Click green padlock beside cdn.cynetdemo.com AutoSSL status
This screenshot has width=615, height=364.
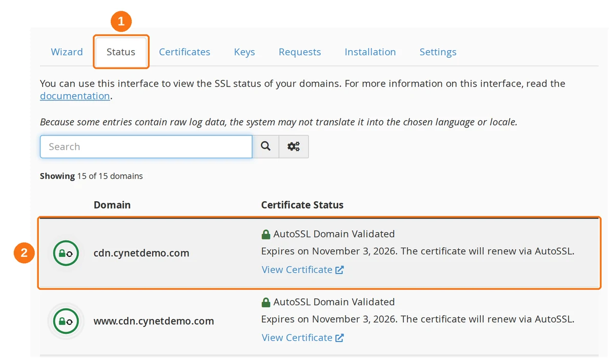265,234
